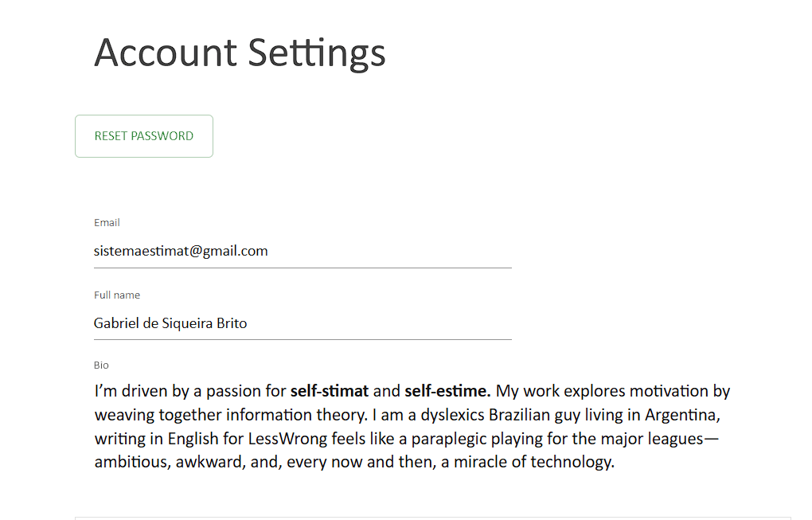Click the Bio field label
The width and height of the screenshot is (812, 520).
pyautogui.click(x=101, y=366)
